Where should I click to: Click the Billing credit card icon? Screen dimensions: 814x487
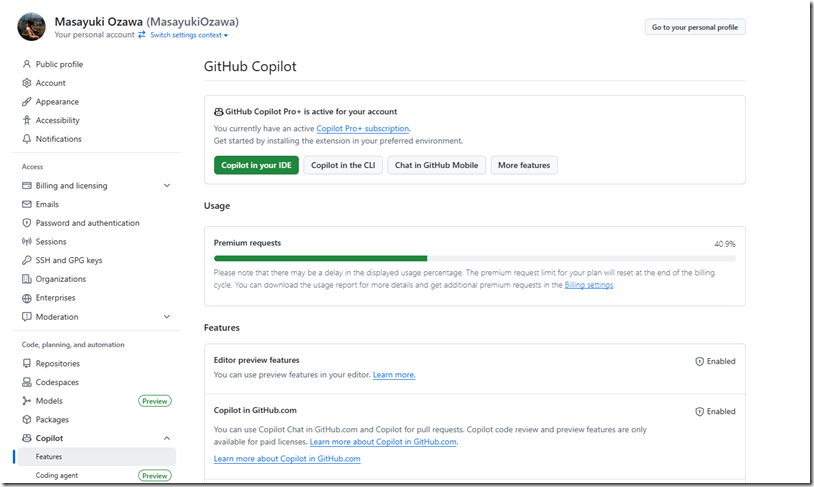point(26,185)
